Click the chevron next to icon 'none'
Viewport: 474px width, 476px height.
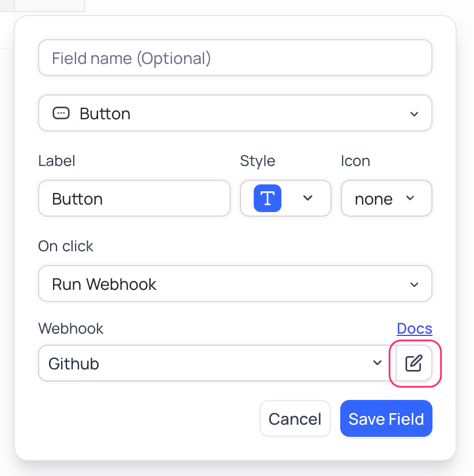pyautogui.click(x=410, y=198)
